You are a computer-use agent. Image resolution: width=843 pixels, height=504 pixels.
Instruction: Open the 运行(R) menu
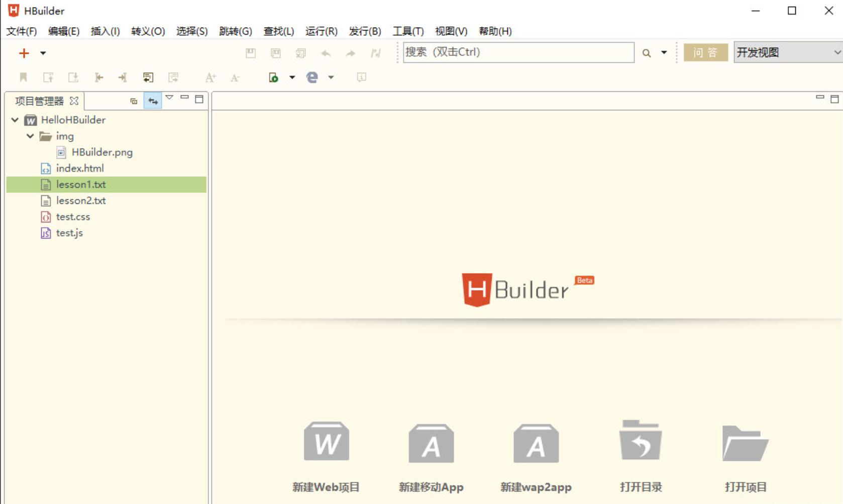[321, 31]
